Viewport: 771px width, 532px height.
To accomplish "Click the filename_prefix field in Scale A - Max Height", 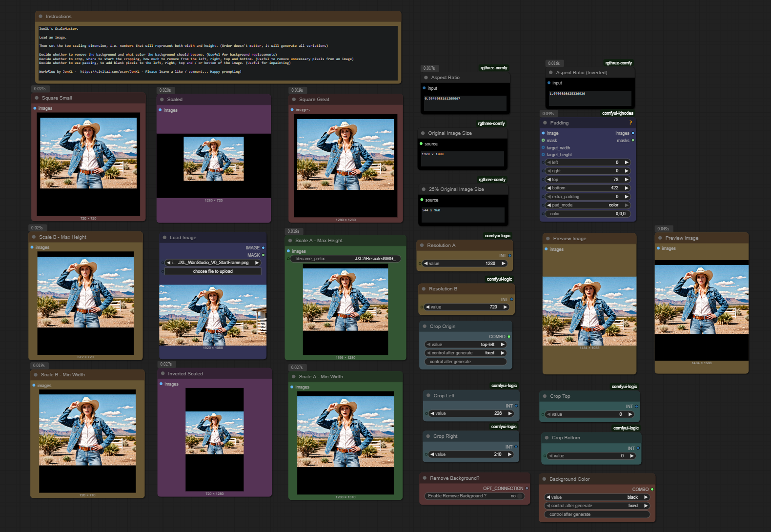I will click(x=345, y=259).
